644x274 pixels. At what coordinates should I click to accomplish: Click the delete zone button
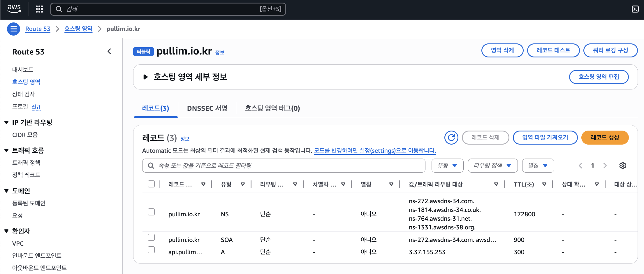click(502, 50)
